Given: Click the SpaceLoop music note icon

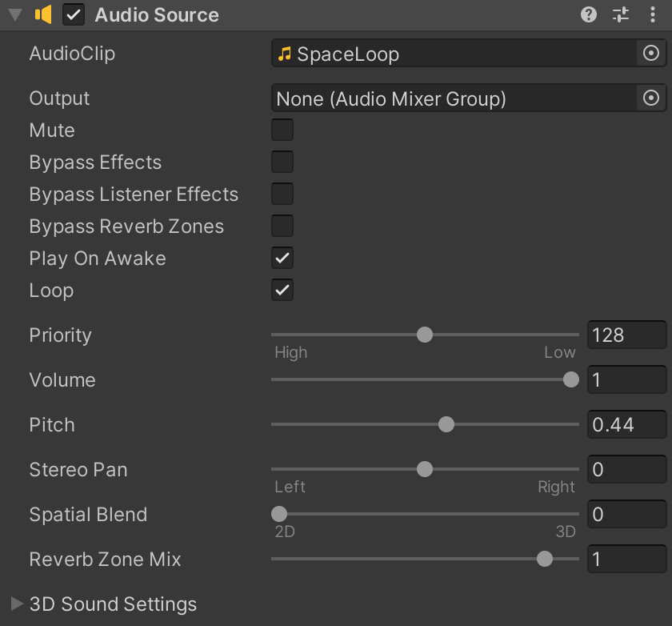Looking at the screenshot, I should 284,54.
